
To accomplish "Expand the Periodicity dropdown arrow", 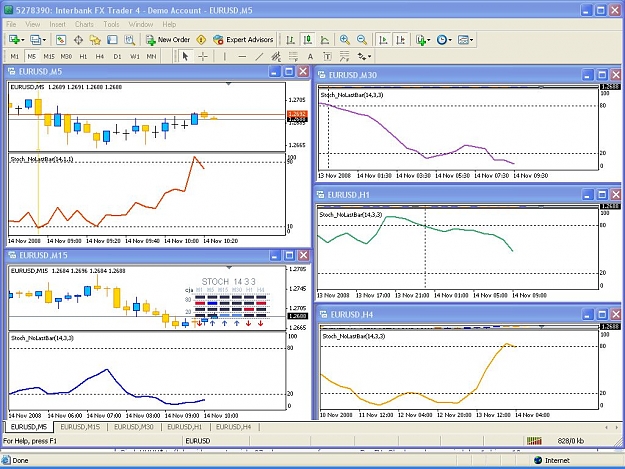I will [450, 40].
